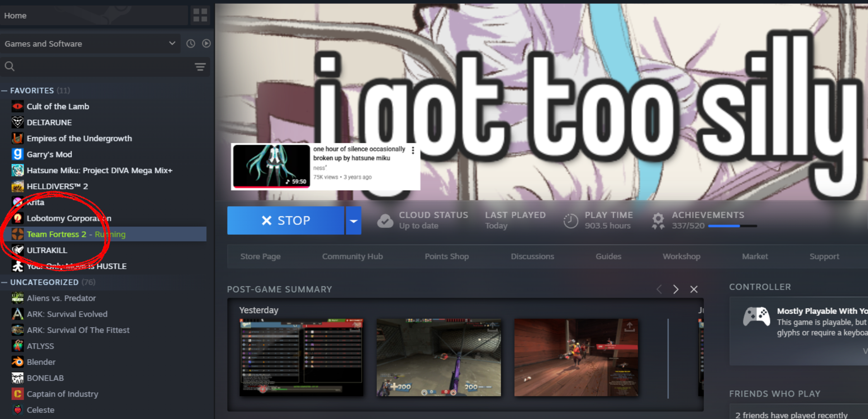The height and width of the screenshot is (419, 868).
Task: Stop the running Team Fortress 2 game
Action: (x=286, y=221)
